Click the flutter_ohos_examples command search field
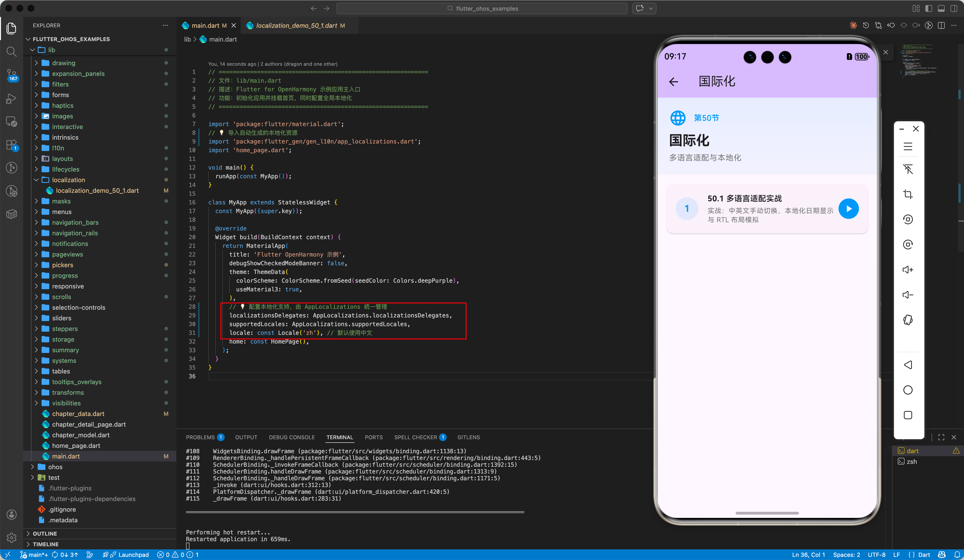 point(482,8)
